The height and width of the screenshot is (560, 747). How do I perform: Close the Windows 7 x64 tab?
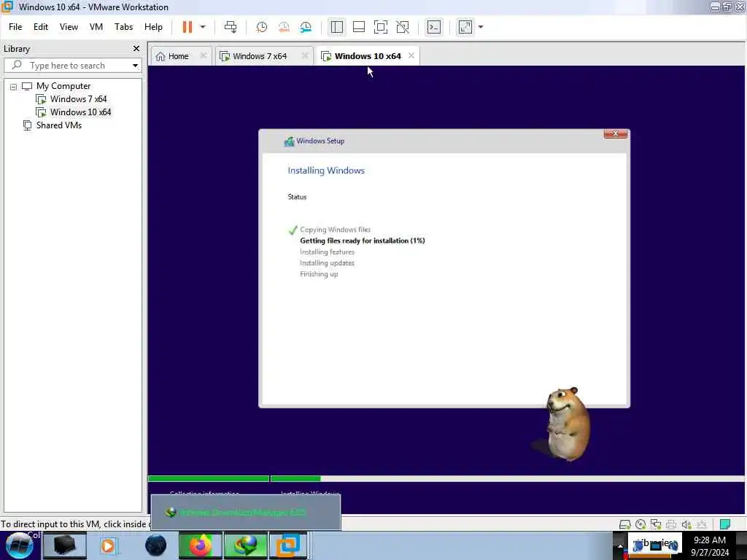point(305,55)
